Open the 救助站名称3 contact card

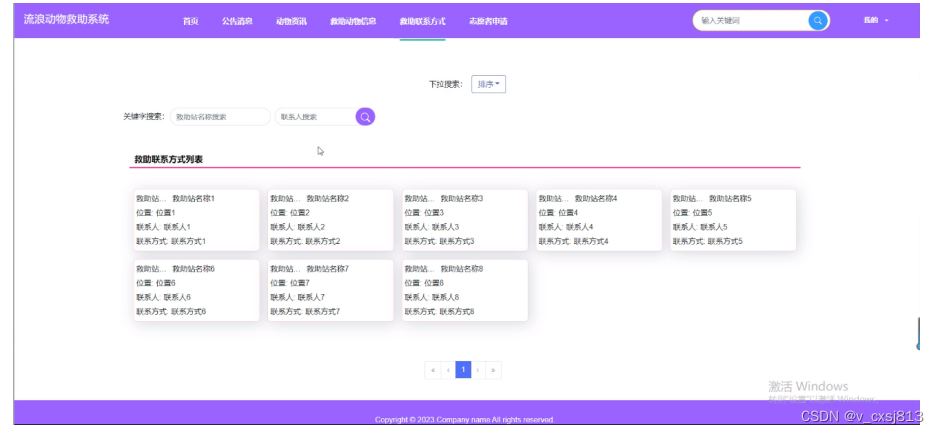point(465,220)
